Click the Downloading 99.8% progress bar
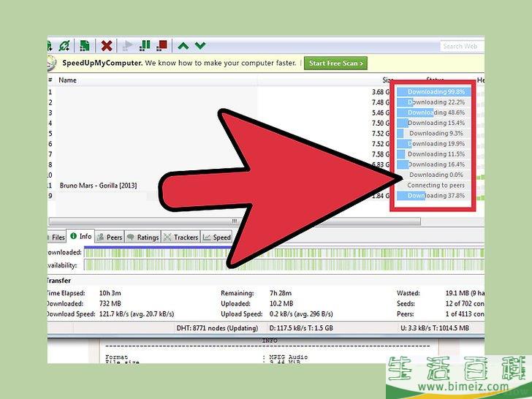Image resolution: width=532 pixels, height=399 pixels. 434,91
